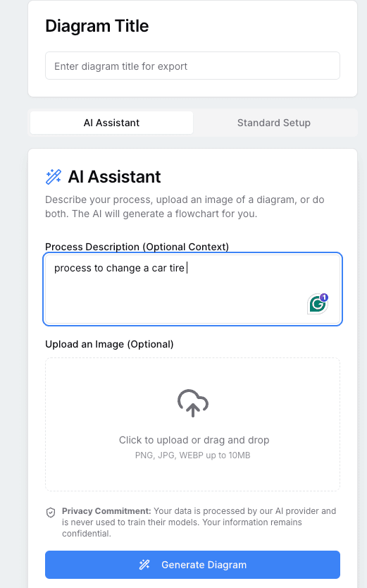Click the Diagram Title heading
Viewport: 367px width, 588px height.
pos(97,26)
